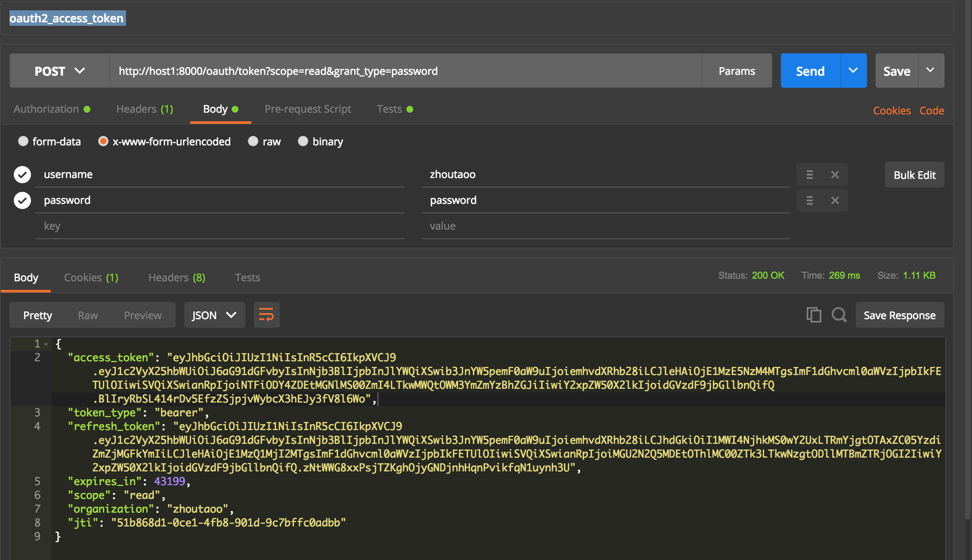Viewport: 972px width, 560px height.
Task: Uncheck the password parameter checkbox
Action: 22,200
